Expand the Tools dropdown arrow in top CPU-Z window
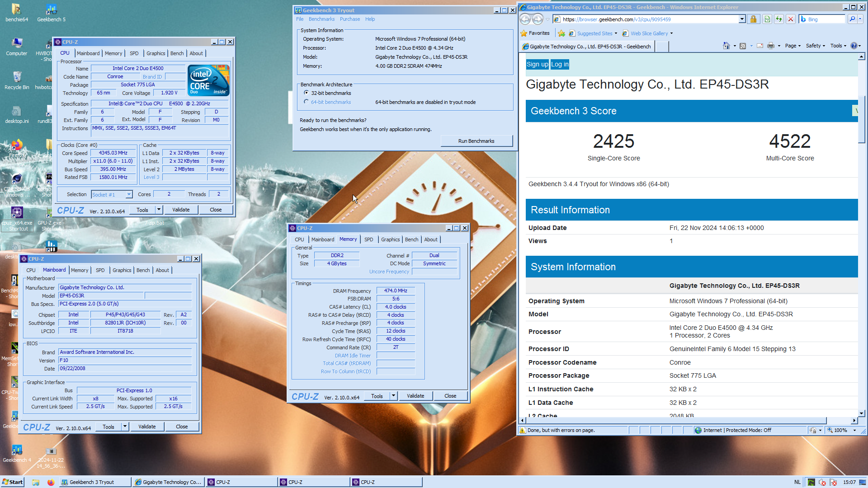Screen dimensions: 868x488 [159, 210]
